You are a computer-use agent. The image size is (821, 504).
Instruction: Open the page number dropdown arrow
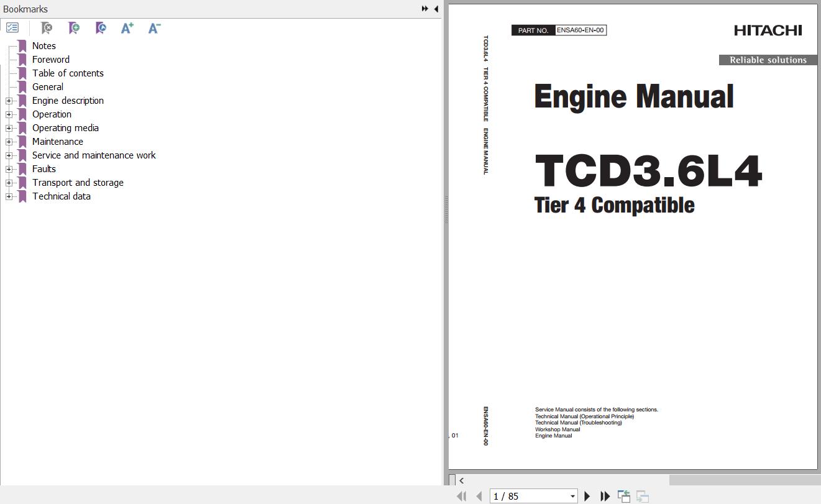coord(572,496)
